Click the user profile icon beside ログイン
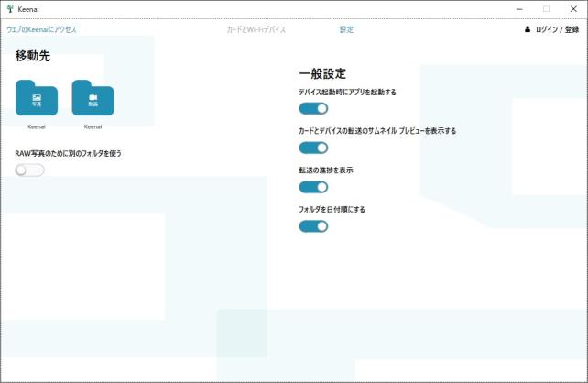Image resolution: width=588 pixels, height=383 pixels. 528,29
